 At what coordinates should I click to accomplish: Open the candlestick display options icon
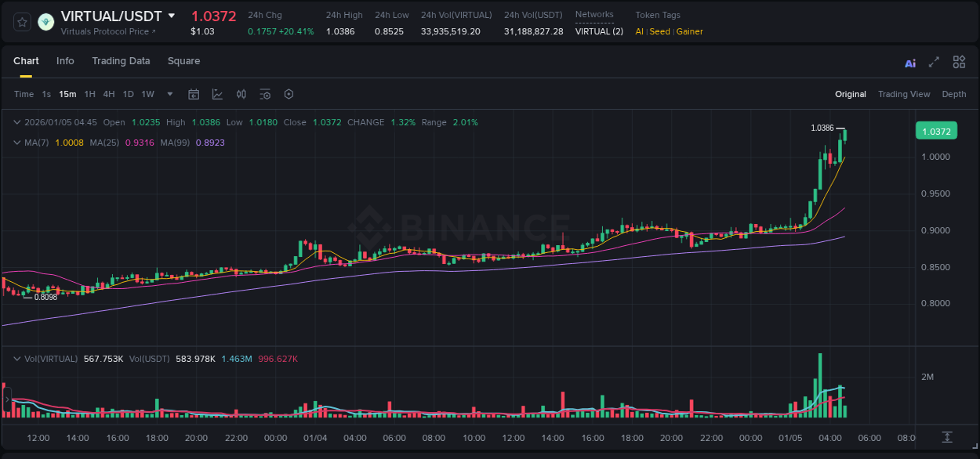[x=241, y=94]
